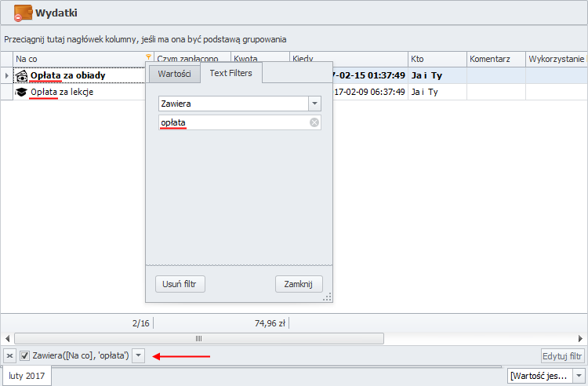This screenshot has width=588, height=386.
Task: Select the Text Filters tab
Action: point(230,73)
